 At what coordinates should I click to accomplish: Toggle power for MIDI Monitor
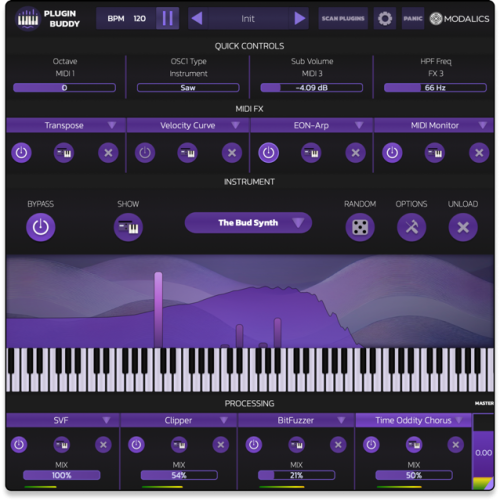pyautogui.click(x=392, y=153)
